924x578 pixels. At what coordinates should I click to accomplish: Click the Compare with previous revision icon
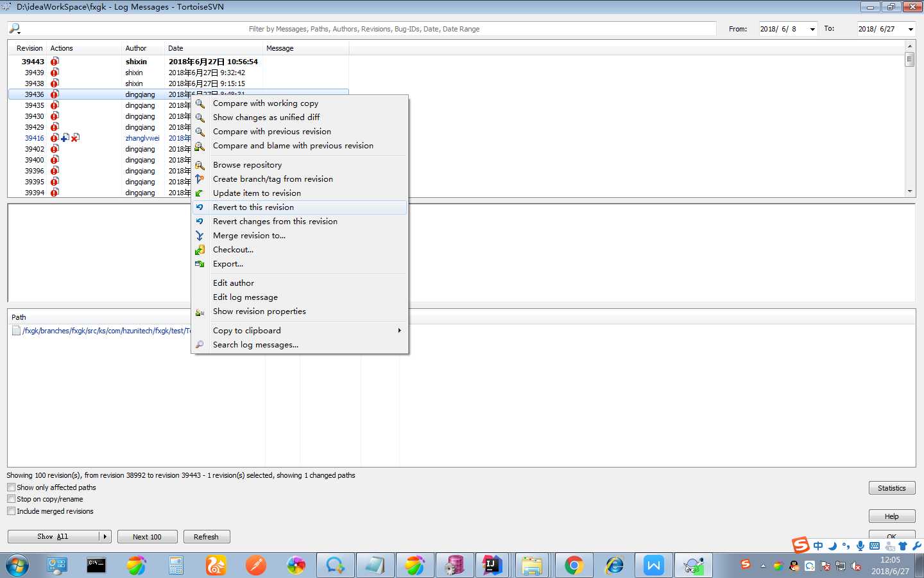point(200,132)
